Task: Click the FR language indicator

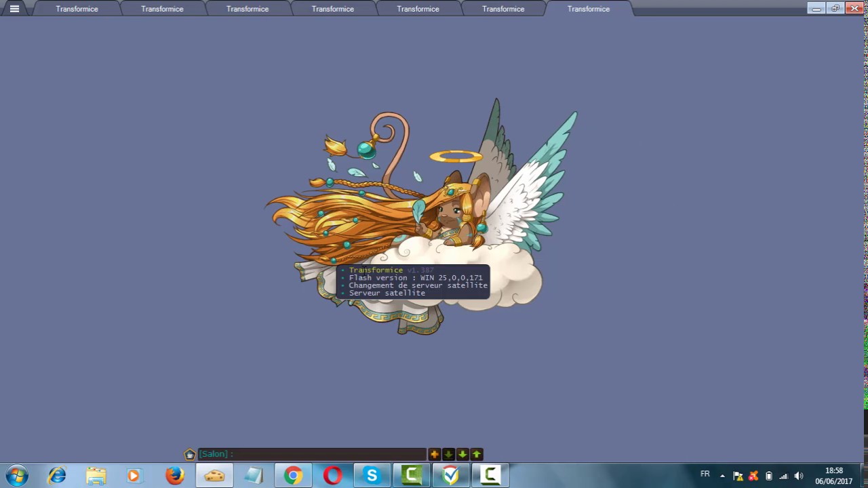Action: (705, 474)
